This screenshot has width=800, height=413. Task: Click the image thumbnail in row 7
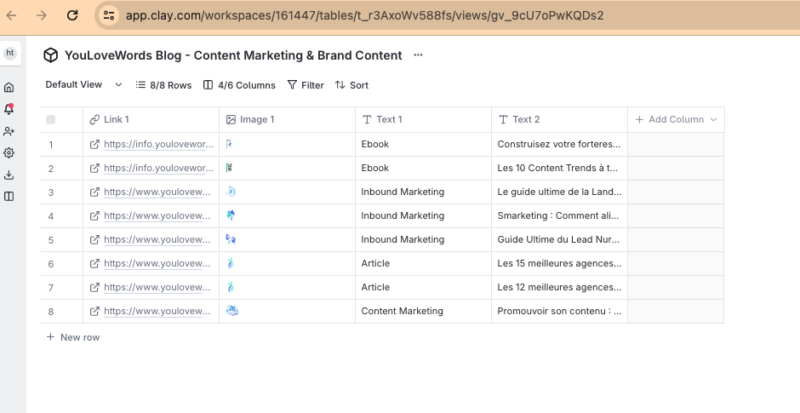(x=231, y=287)
